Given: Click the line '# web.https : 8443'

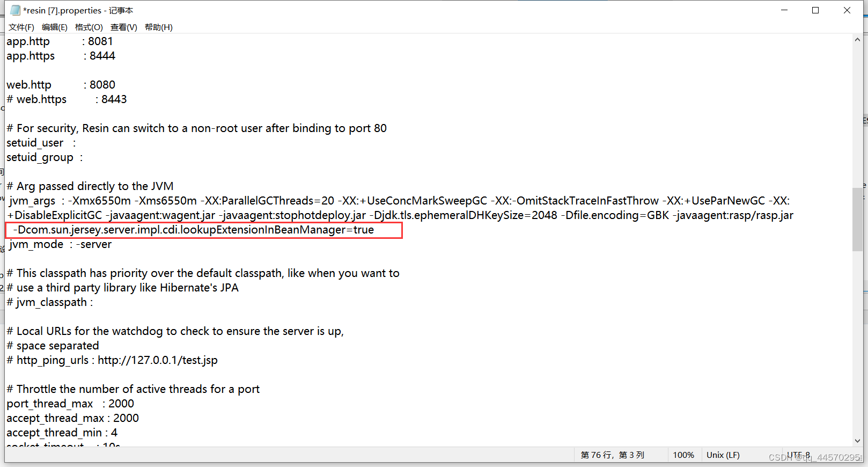Looking at the screenshot, I should 67,99.
